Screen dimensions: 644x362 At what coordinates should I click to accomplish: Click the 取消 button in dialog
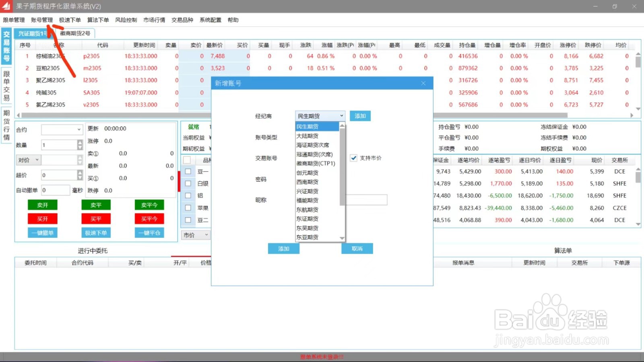tap(357, 249)
